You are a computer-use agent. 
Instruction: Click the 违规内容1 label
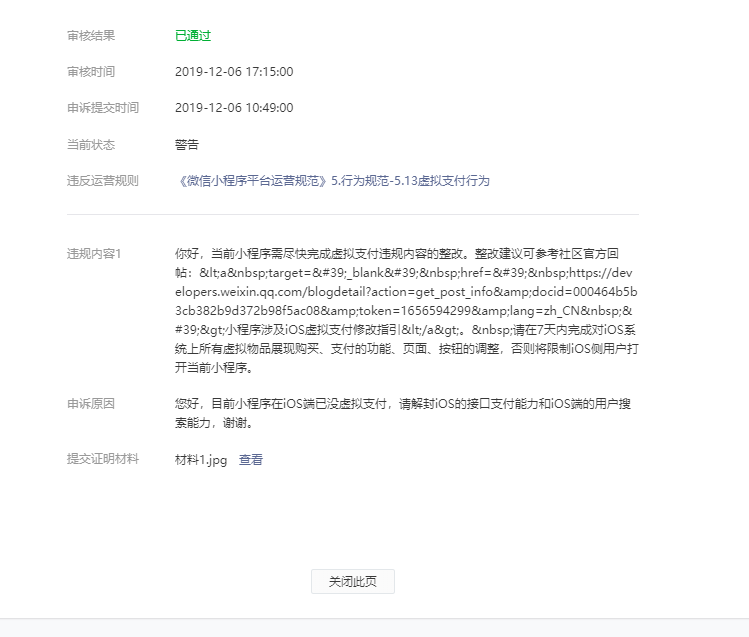pos(94,254)
